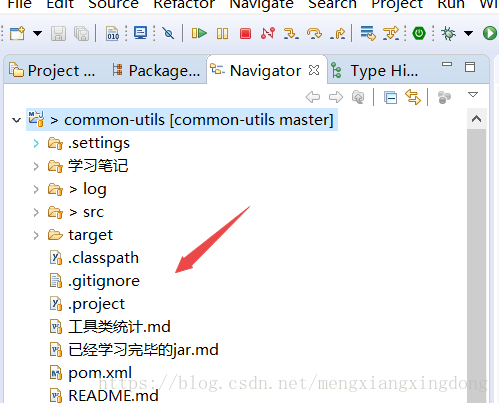The image size is (499, 403).
Task: Minimize the Navigator view panel
Action: click(x=447, y=64)
